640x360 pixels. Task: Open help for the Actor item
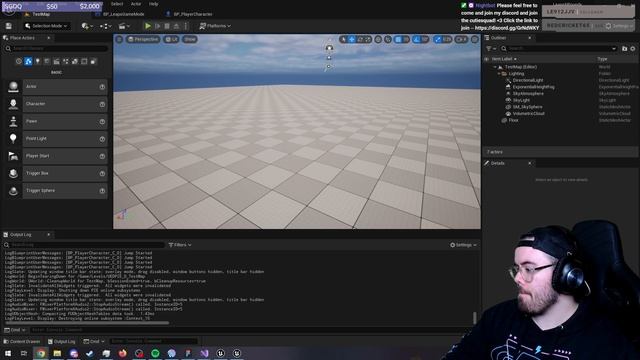click(102, 87)
